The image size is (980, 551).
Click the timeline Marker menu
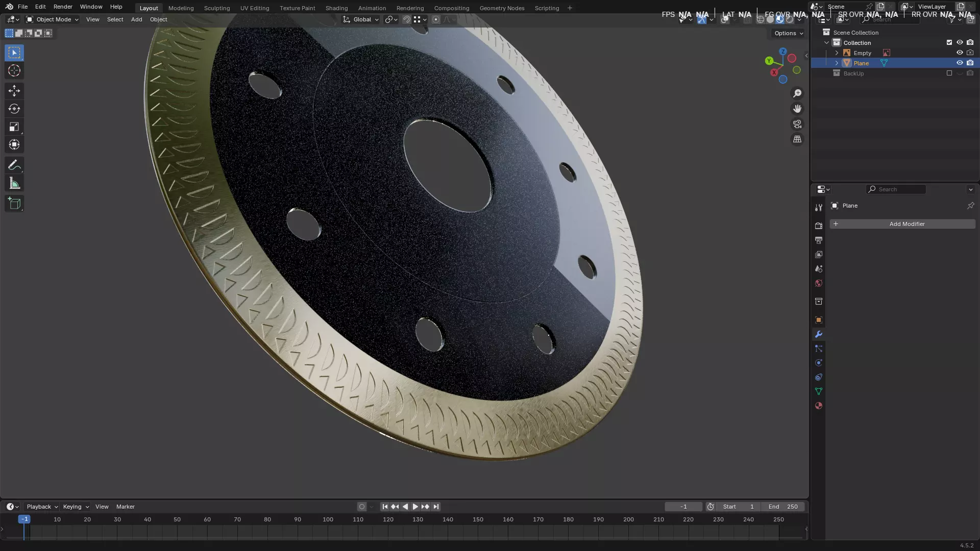pos(125,507)
